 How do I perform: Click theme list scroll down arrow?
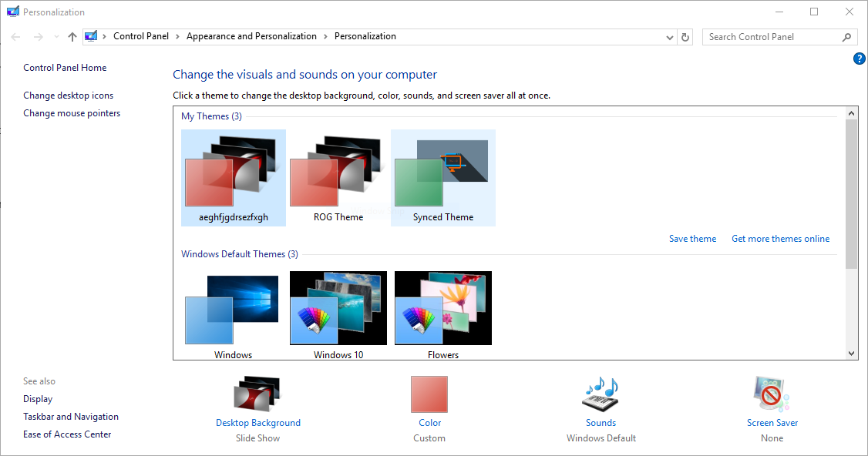851,354
